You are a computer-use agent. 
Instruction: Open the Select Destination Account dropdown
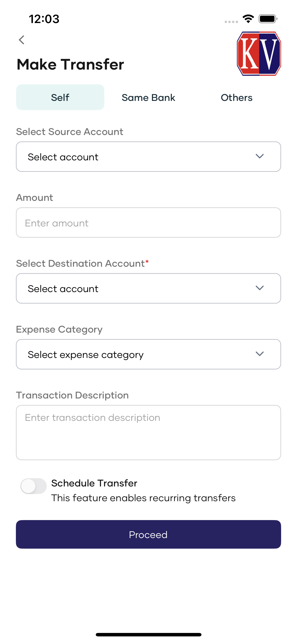click(148, 289)
